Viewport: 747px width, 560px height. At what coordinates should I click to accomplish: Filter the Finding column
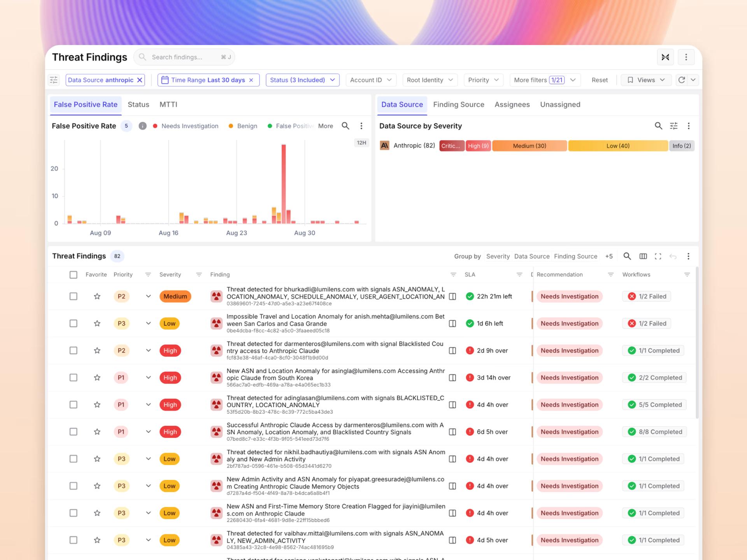coord(453,275)
